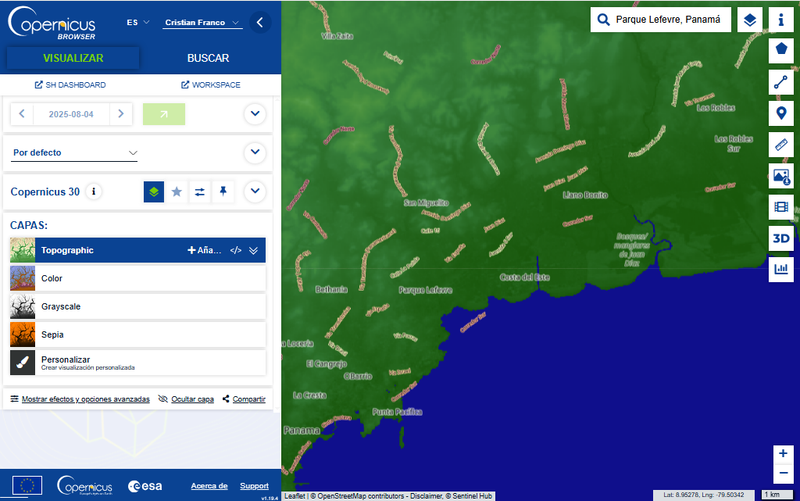
Task: Open the ruler measure tool
Action: coord(781,145)
